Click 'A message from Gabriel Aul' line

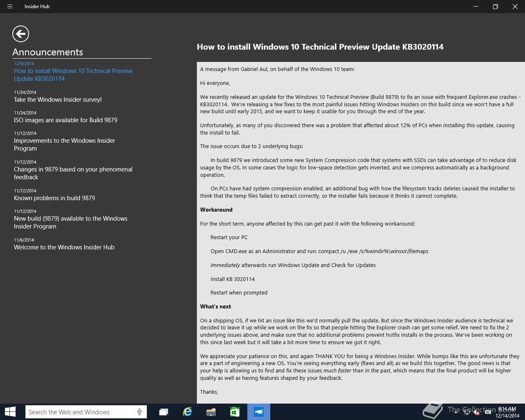point(277,69)
